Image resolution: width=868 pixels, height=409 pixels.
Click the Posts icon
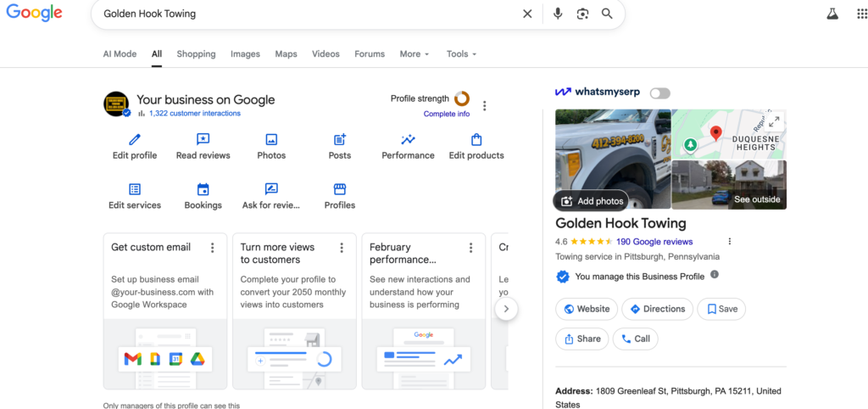coord(340,140)
